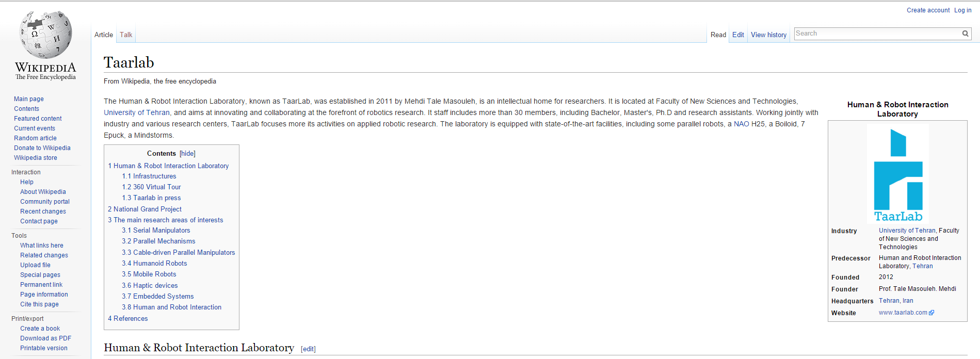Open the View history tab

[x=768, y=35]
